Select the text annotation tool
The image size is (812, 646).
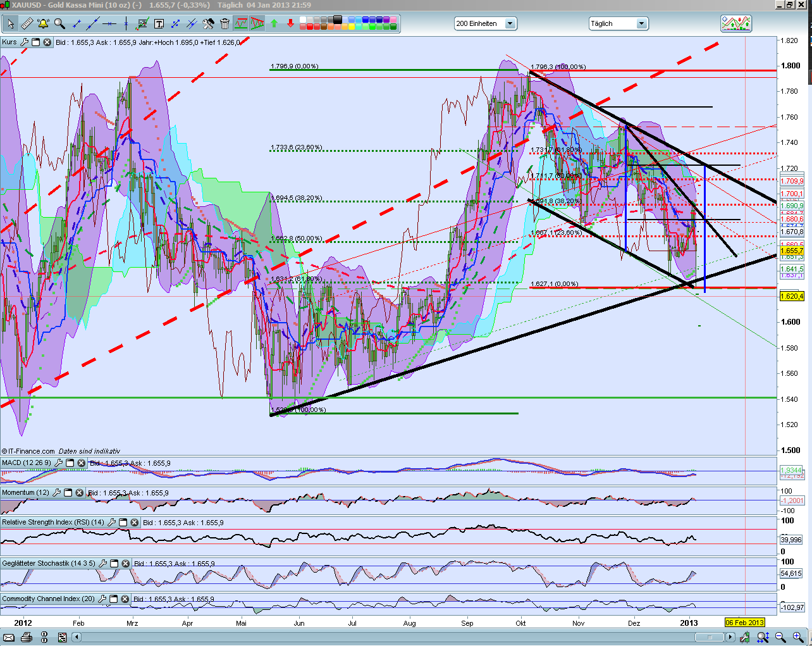(159, 24)
